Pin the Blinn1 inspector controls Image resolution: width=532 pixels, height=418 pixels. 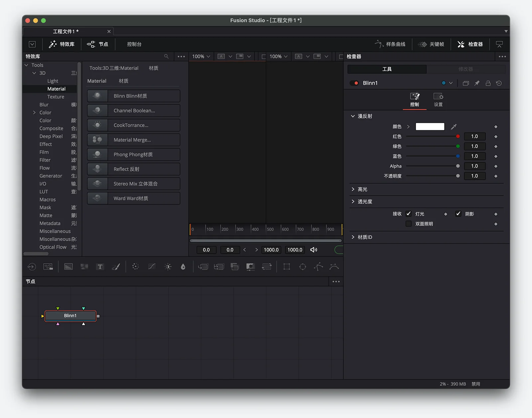(x=477, y=83)
